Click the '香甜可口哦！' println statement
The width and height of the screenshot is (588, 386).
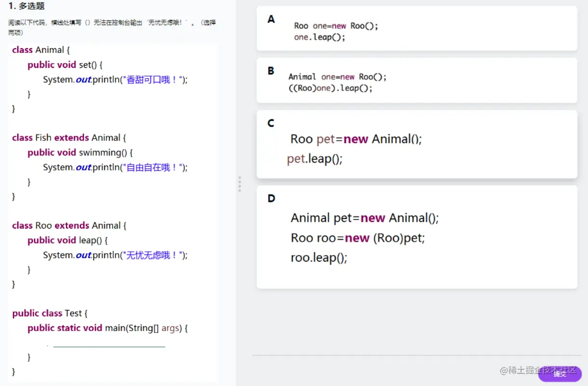coord(115,80)
